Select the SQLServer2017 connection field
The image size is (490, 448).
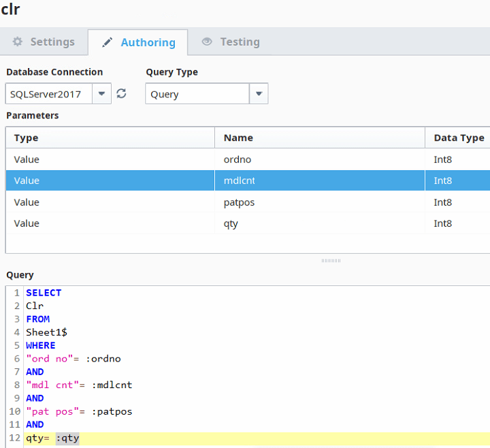coord(48,94)
